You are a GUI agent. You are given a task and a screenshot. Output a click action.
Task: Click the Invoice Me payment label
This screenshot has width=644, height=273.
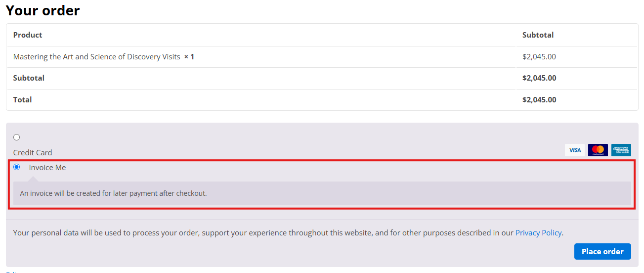tap(47, 168)
